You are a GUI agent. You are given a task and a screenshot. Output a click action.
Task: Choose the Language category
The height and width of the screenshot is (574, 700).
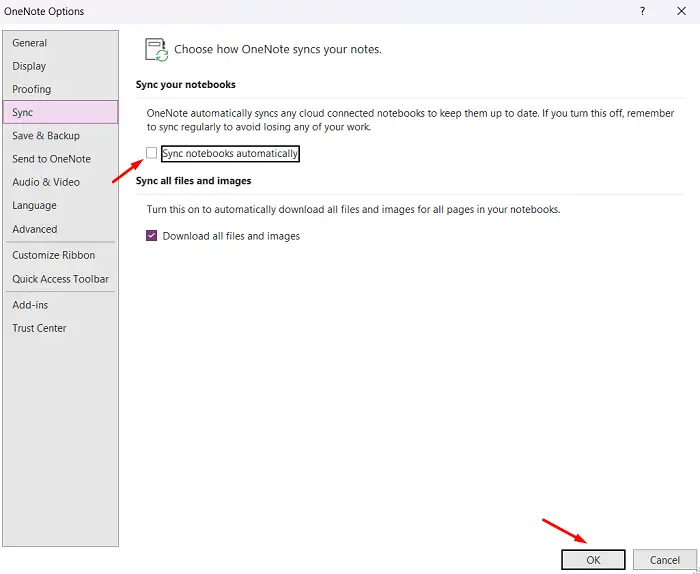click(x=60, y=205)
